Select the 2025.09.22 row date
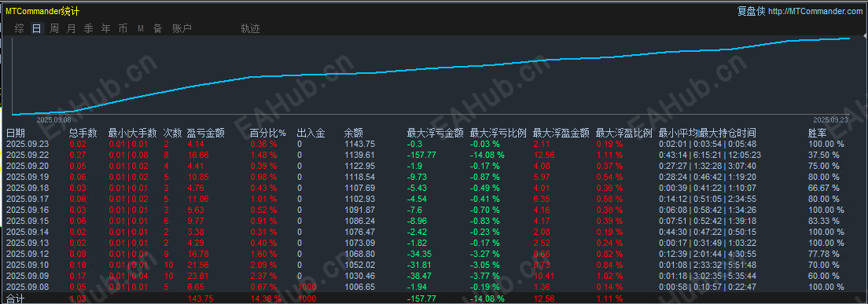 coord(28,155)
